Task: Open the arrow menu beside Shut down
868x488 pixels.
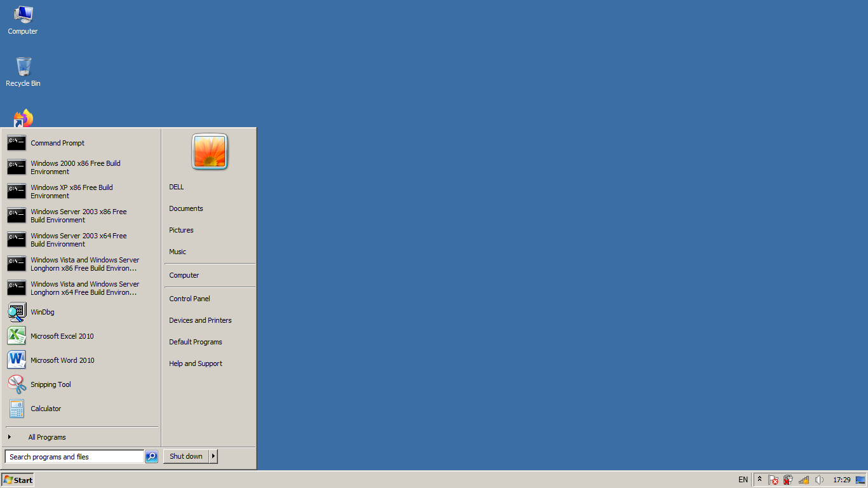Action: [x=214, y=456]
